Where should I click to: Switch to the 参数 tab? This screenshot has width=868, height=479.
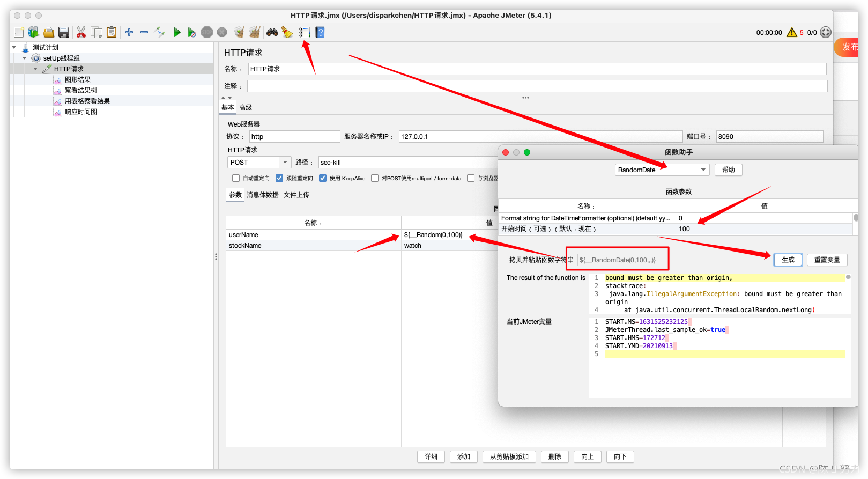tap(235, 195)
